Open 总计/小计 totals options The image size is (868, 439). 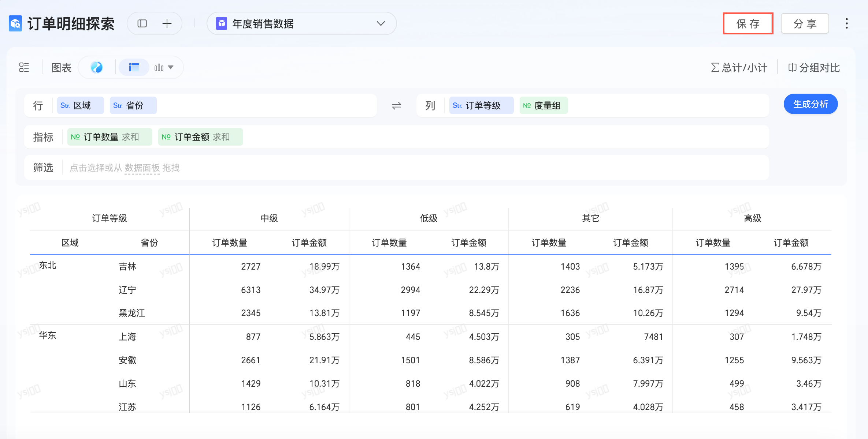(739, 68)
